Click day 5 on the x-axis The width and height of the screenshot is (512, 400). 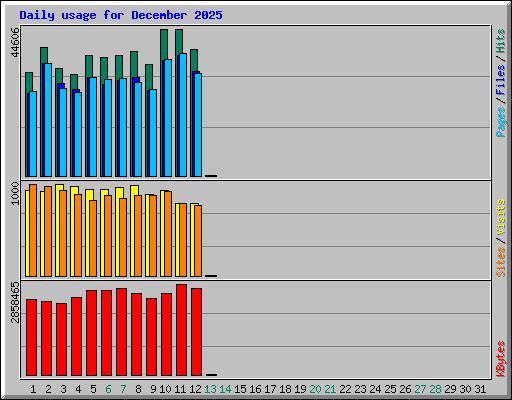pos(93,389)
